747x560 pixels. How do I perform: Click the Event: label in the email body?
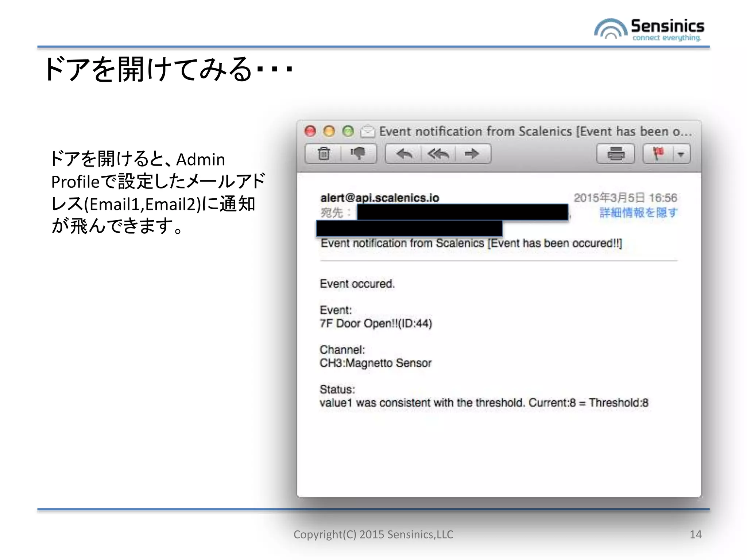point(336,310)
